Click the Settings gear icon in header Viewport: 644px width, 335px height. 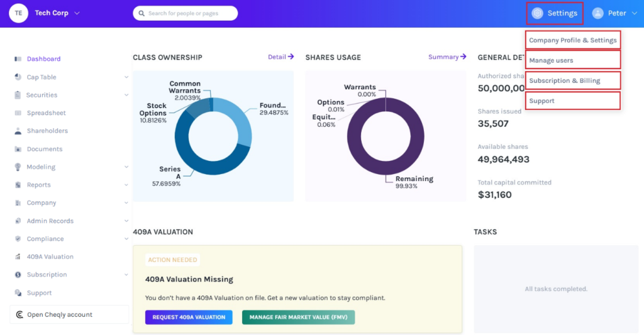[x=537, y=13]
